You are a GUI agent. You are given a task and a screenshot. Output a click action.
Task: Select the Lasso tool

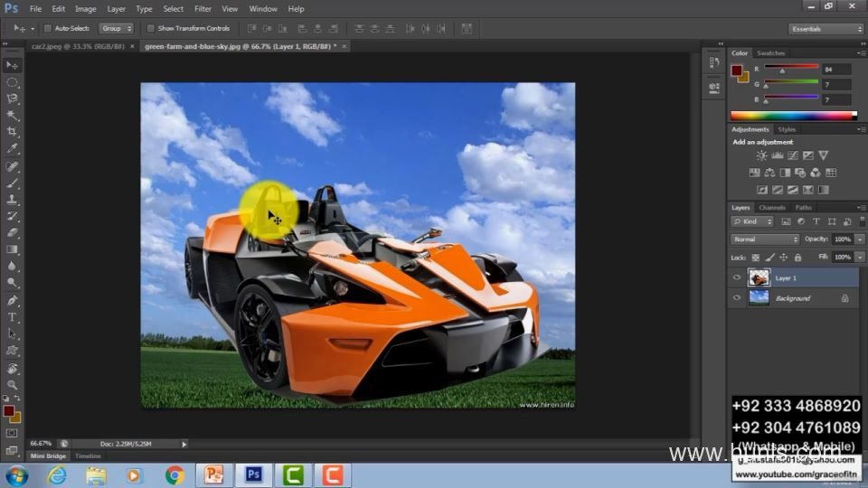point(12,99)
